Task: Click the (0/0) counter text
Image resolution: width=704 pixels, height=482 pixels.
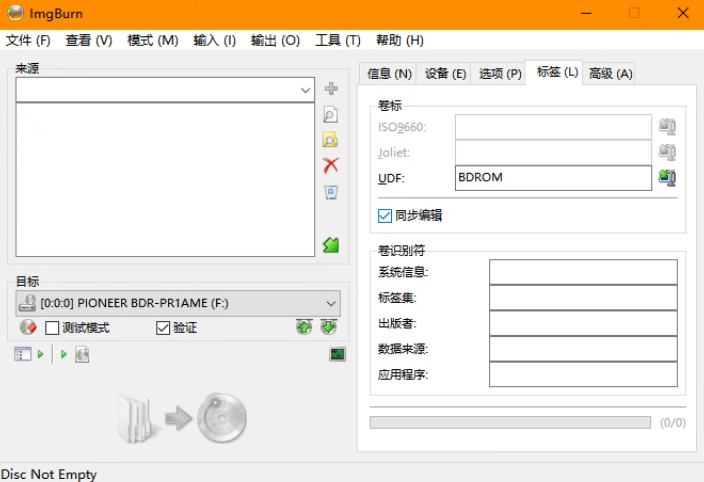Action: pos(673,422)
